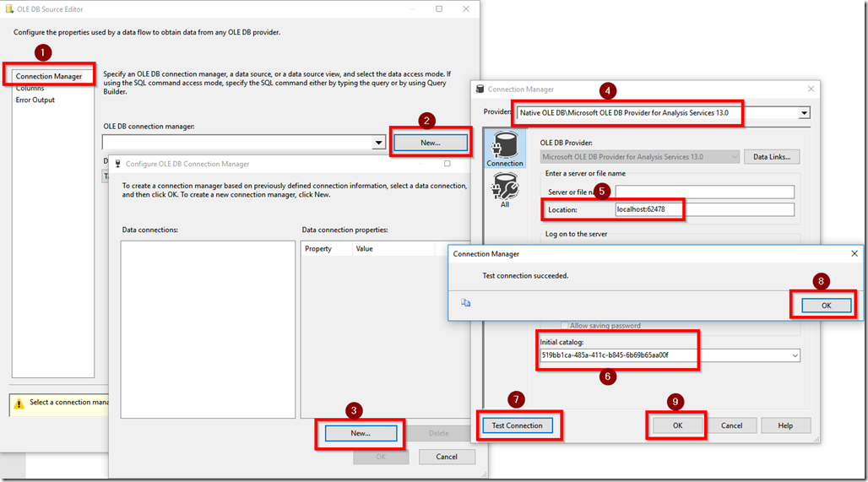
Task: Select the Columns page in the source editor
Action: (30, 88)
